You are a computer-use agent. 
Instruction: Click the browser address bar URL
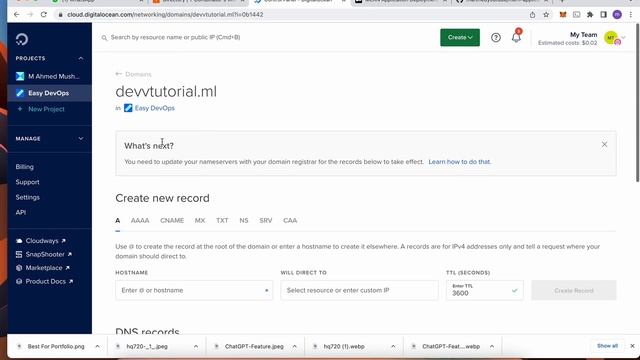(165, 14)
